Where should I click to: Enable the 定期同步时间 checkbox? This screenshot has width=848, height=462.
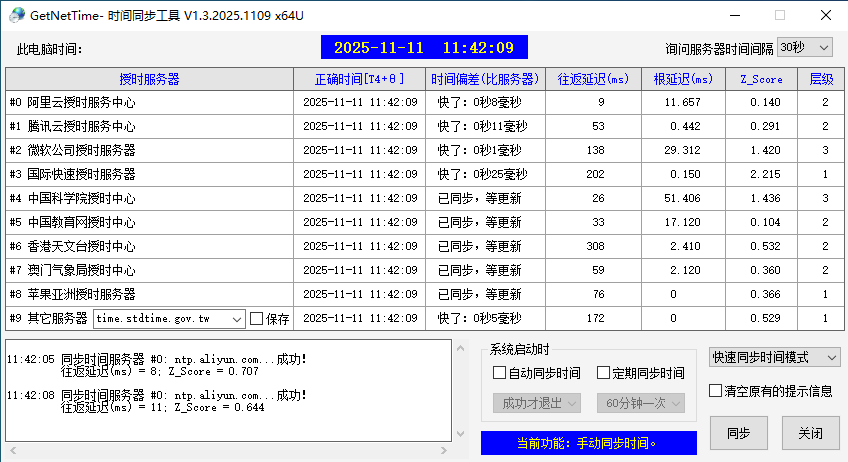(640, 373)
